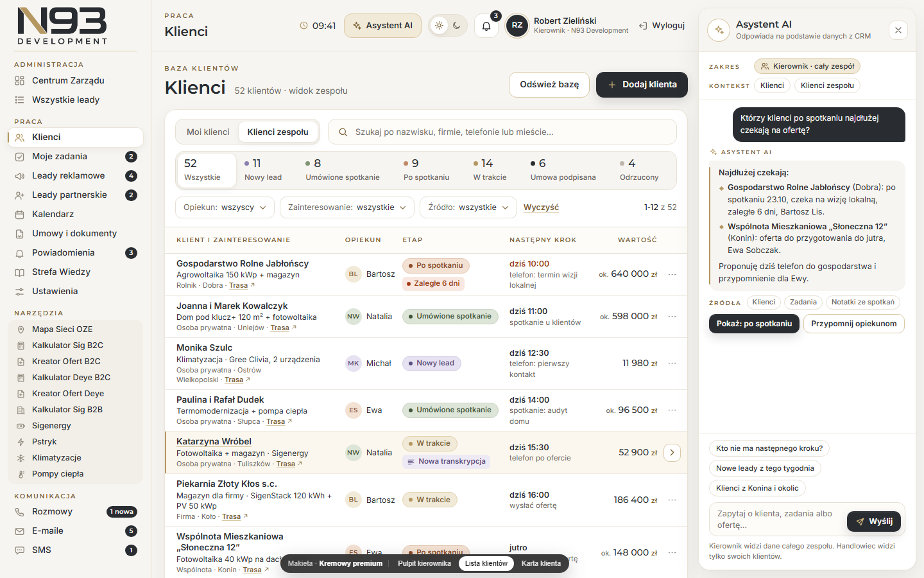Viewport: 924px width, 578px height.
Task: Open Leady reklamowe section
Action: (x=75, y=176)
